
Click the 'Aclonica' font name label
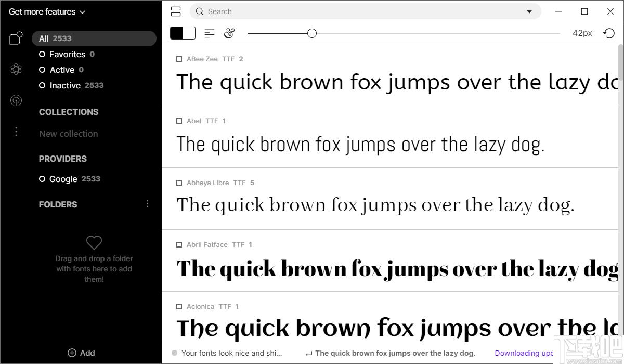(200, 307)
